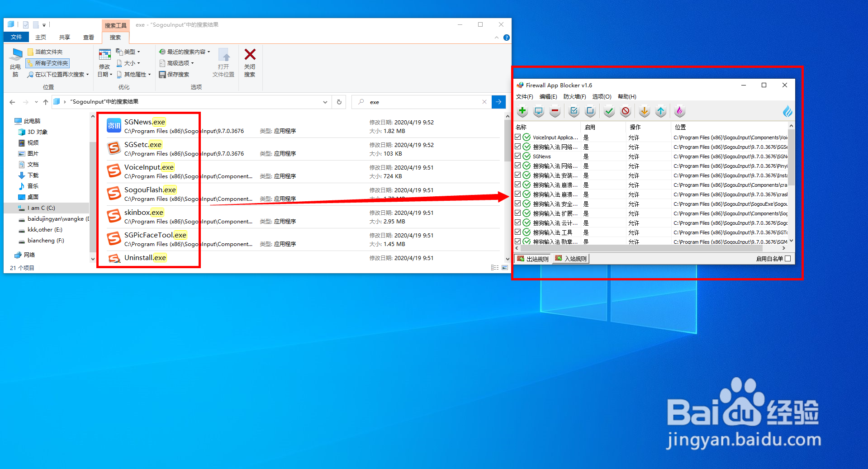868x469 pixels.
Task: Open 选项(O) menu in Firewall App Blocker
Action: pyautogui.click(x=602, y=96)
